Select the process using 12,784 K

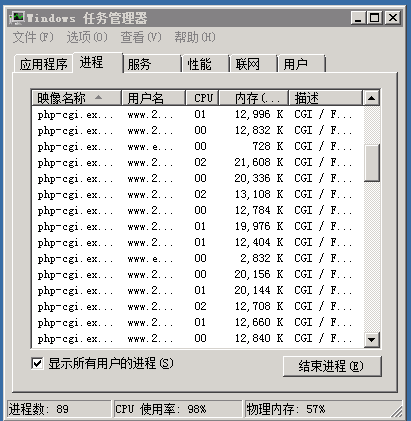[197, 210]
